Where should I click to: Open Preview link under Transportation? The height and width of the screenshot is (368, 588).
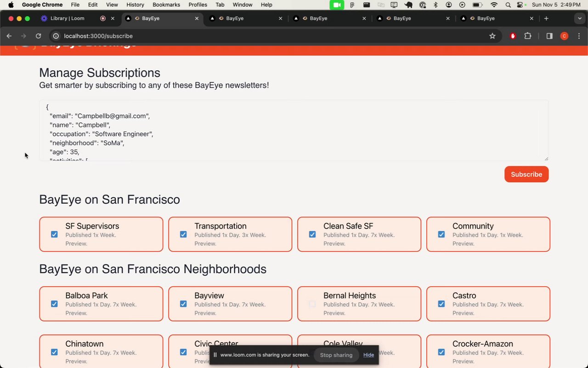click(x=205, y=243)
